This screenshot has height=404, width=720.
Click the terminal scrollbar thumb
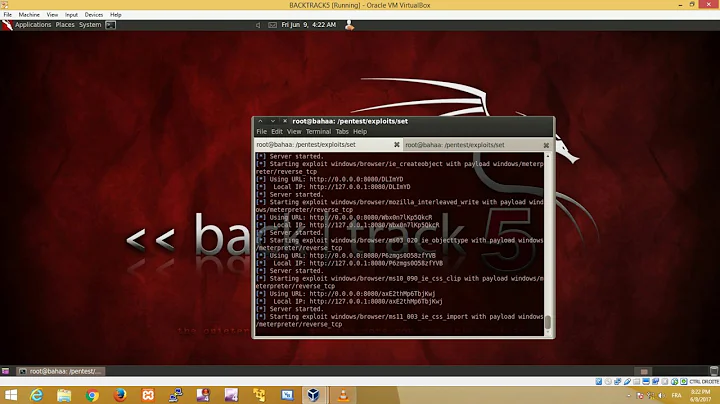(x=547, y=322)
